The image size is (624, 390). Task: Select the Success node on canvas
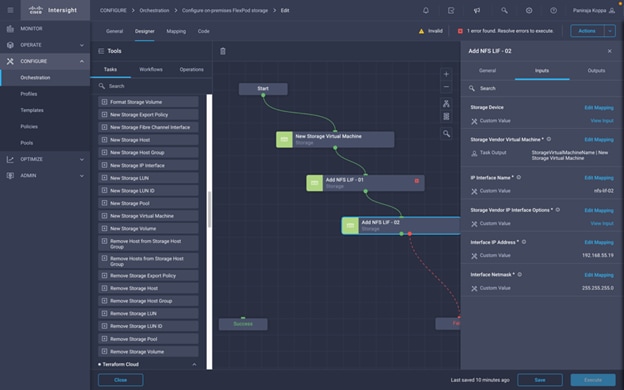[243, 324]
